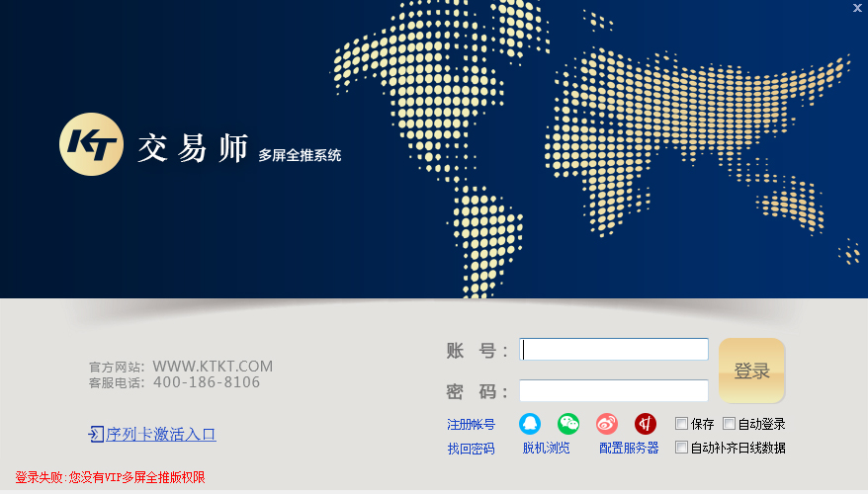The image size is (868, 494).
Task: Click the 交易师 title text
Action: [x=193, y=148]
